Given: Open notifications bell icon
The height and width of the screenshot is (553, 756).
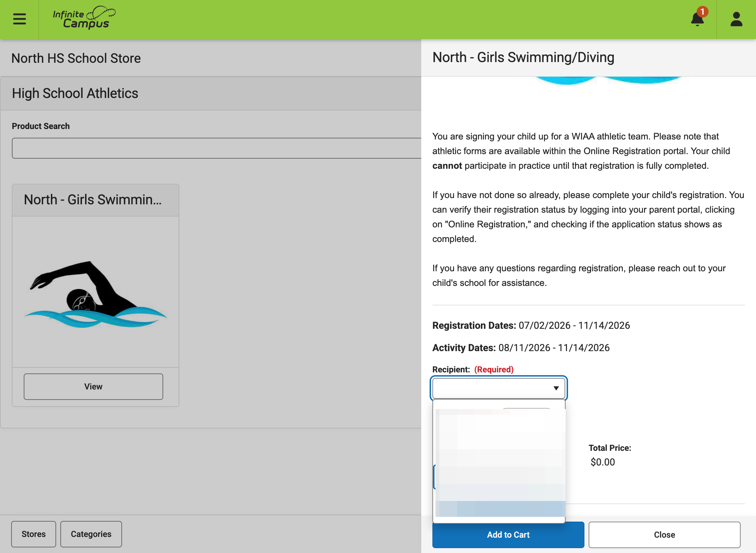Looking at the screenshot, I should (x=698, y=18).
